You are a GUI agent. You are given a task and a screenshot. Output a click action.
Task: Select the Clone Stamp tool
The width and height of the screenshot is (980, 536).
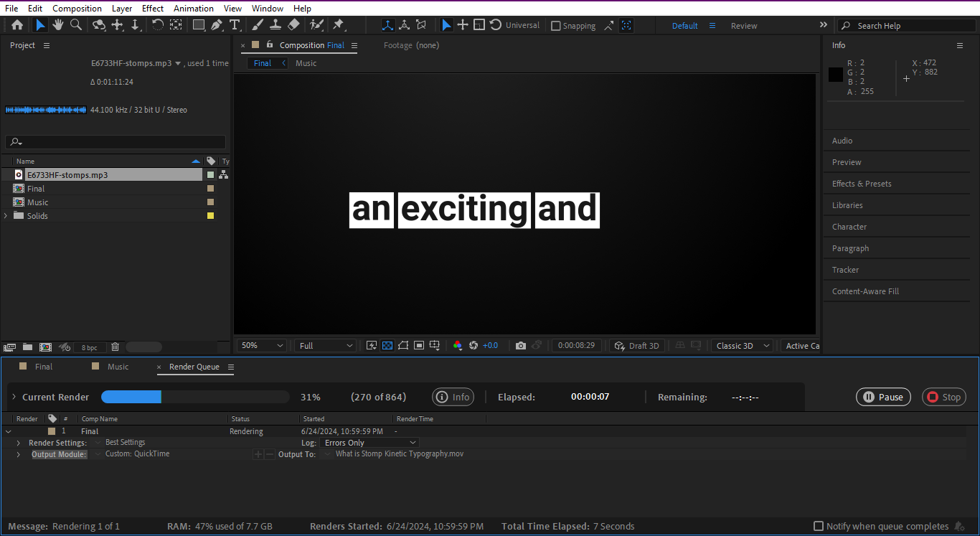pyautogui.click(x=275, y=25)
